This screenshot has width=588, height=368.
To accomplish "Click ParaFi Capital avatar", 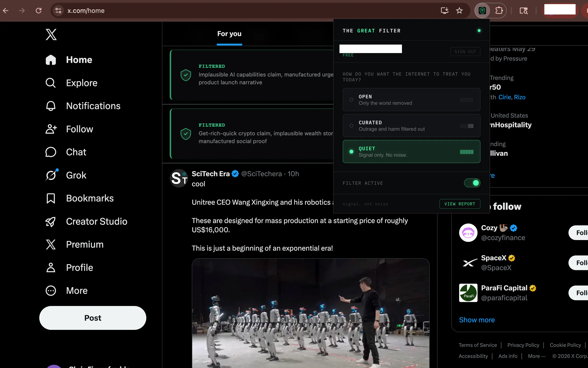I will pyautogui.click(x=468, y=293).
